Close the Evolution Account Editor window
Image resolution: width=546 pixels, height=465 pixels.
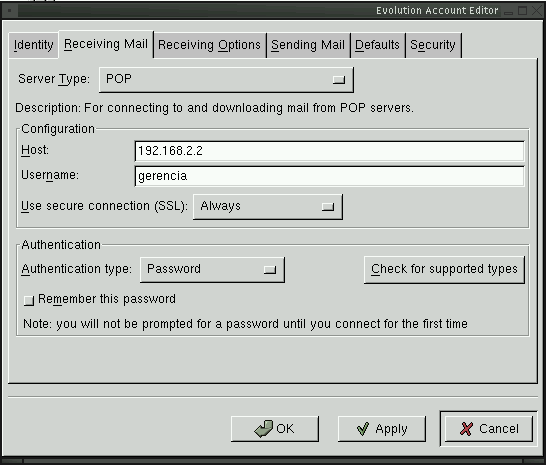(x=537, y=11)
